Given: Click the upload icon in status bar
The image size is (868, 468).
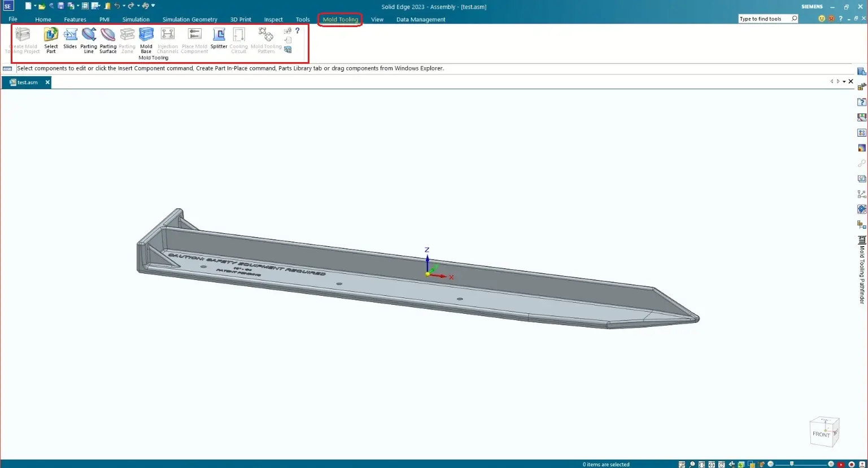Looking at the screenshot, I should coord(862,464).
